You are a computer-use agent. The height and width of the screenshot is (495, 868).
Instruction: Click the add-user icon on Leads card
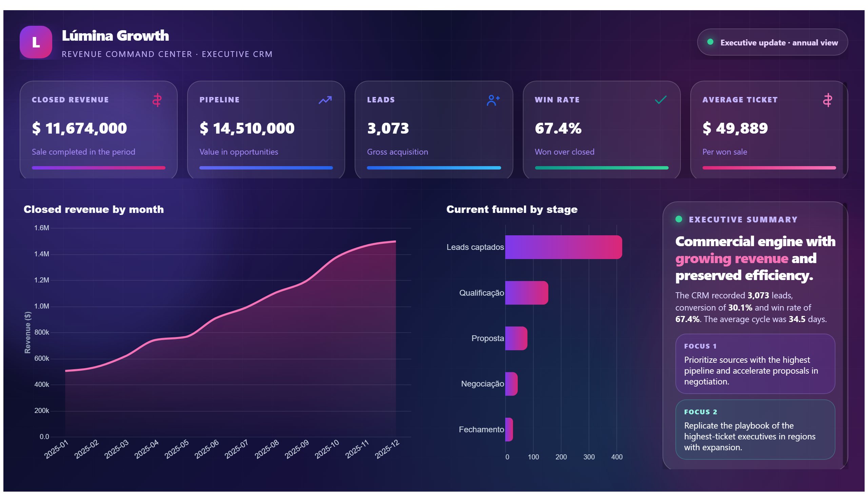pos(493,100)
